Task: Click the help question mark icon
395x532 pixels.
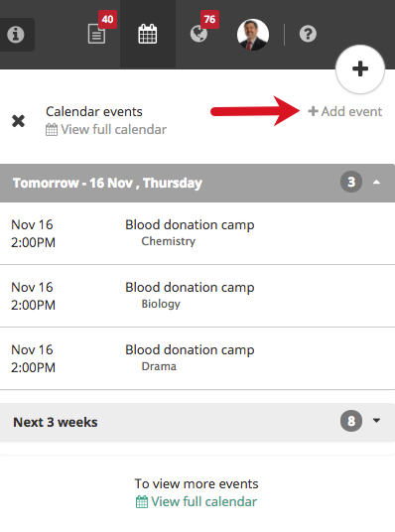Action: pos(308,34)
